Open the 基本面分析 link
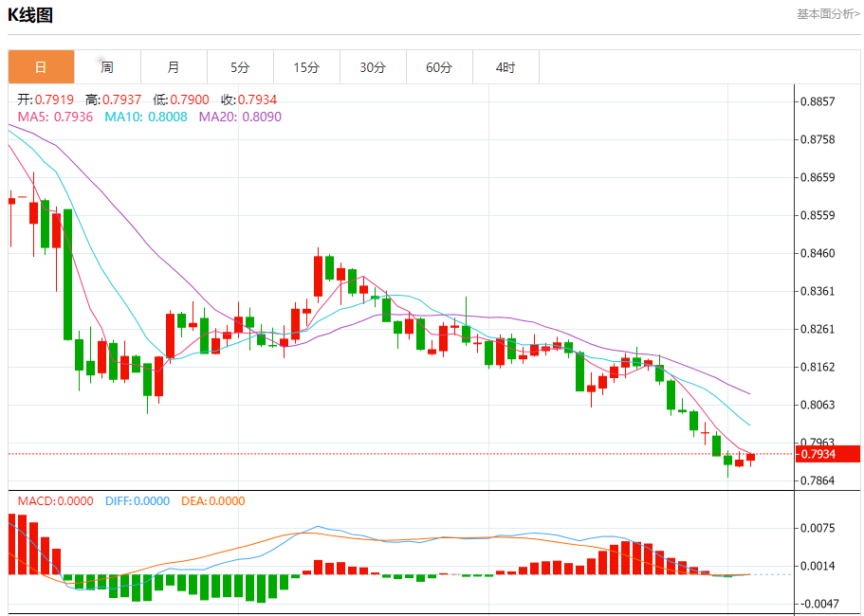 coord(828,14)
